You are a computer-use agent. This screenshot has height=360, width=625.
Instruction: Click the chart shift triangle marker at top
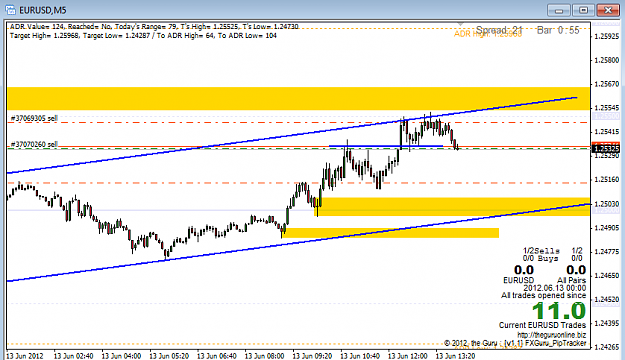(461, 25)
